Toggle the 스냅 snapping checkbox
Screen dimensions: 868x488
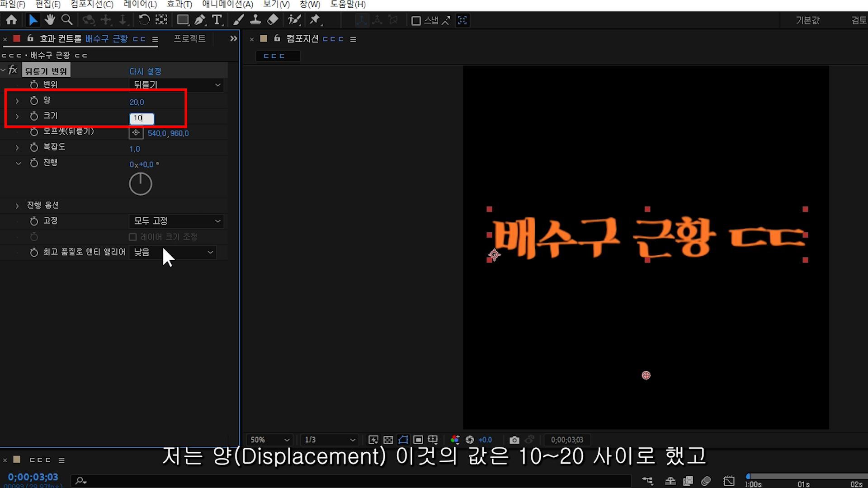point(416,21)
